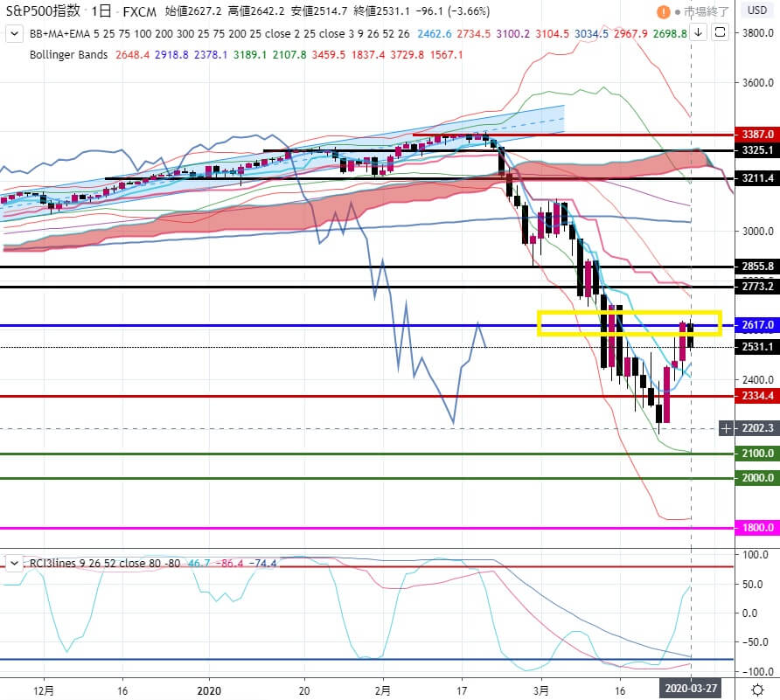Click the 2月 time axis label

(382, 690)
